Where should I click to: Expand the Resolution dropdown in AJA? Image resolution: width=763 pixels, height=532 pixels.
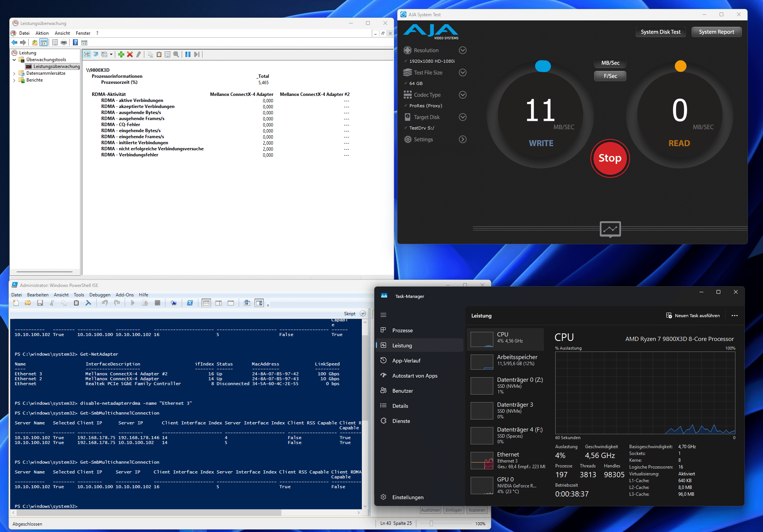[462, 50]
